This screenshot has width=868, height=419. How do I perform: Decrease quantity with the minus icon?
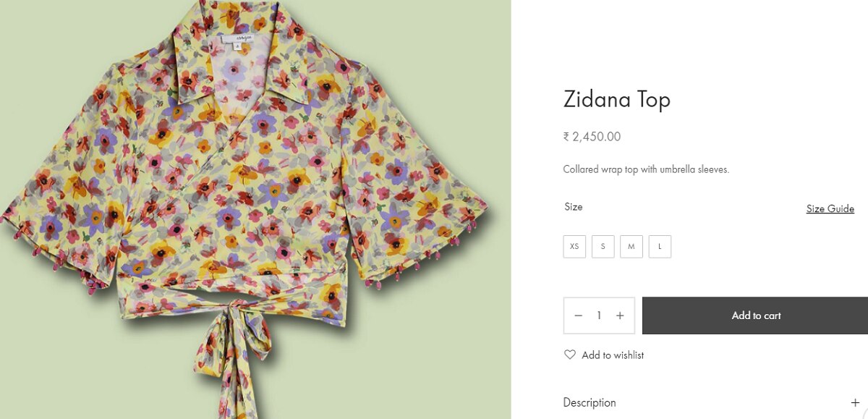[578, 316]
